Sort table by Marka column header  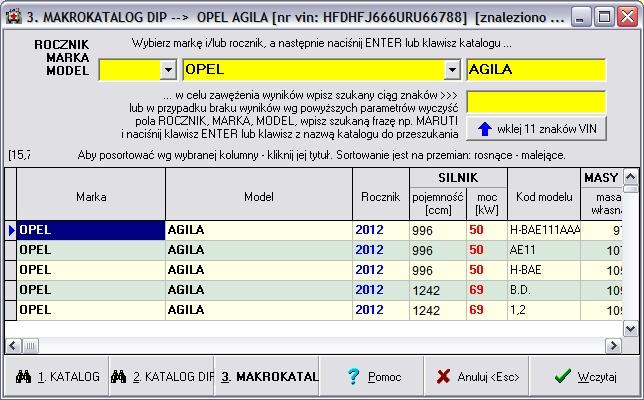coord(91,194)
